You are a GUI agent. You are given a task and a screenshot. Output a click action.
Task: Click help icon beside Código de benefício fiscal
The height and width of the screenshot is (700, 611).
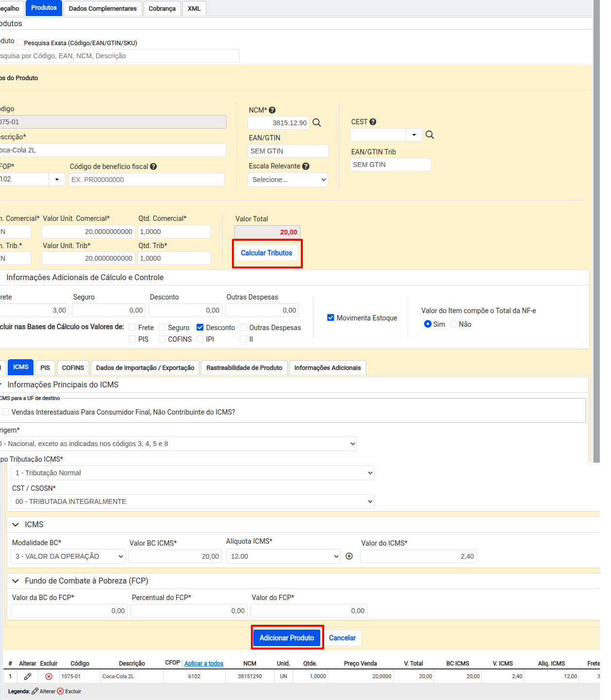click(153, 167)
